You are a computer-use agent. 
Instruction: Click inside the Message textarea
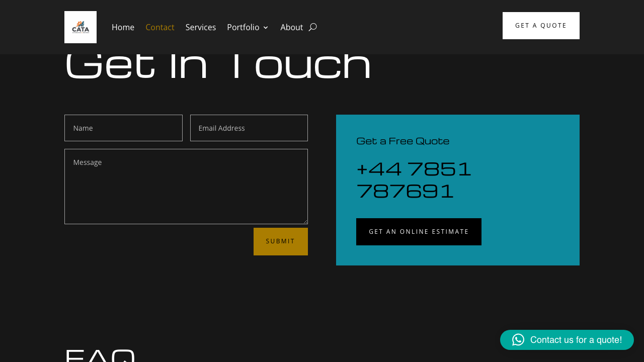186,186
